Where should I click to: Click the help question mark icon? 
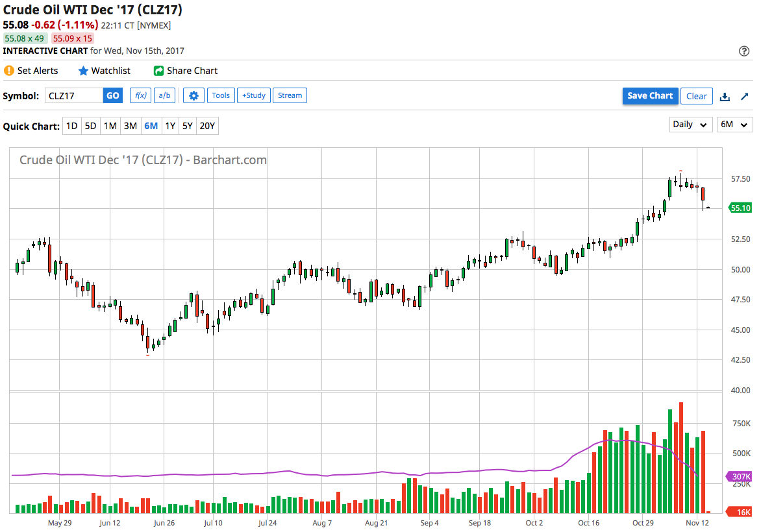tap(743, 51)
